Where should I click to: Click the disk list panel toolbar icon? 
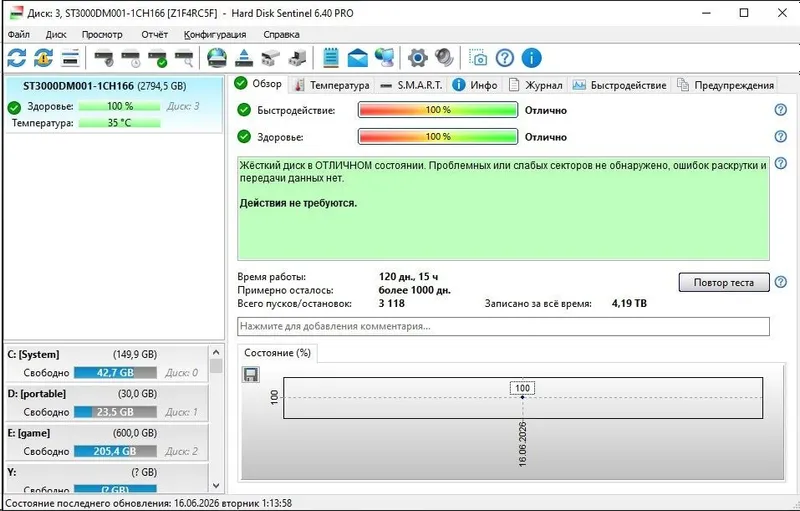[x=70, y=58]
